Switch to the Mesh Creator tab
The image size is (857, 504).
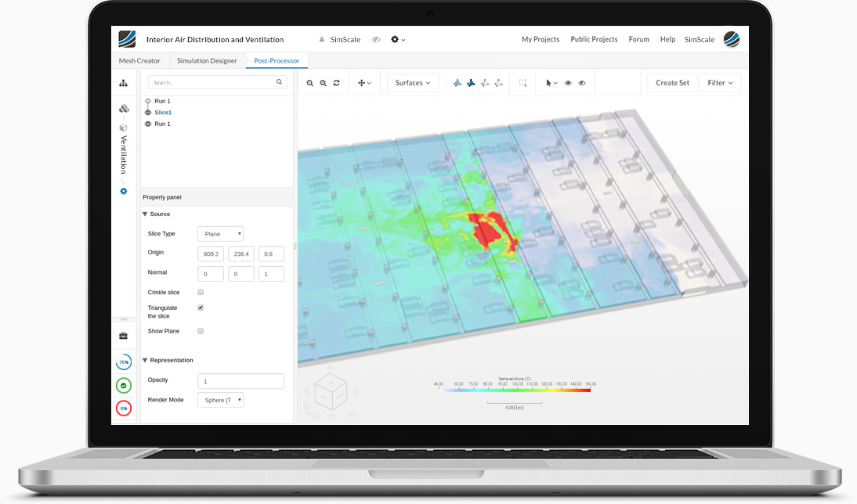pyautogui.click(x=139, y=60)
